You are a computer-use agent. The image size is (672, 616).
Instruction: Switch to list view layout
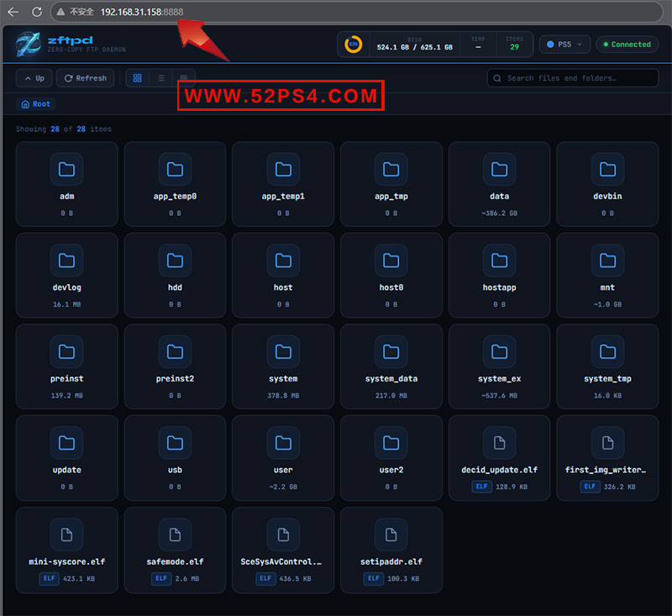tap(161, 78)
